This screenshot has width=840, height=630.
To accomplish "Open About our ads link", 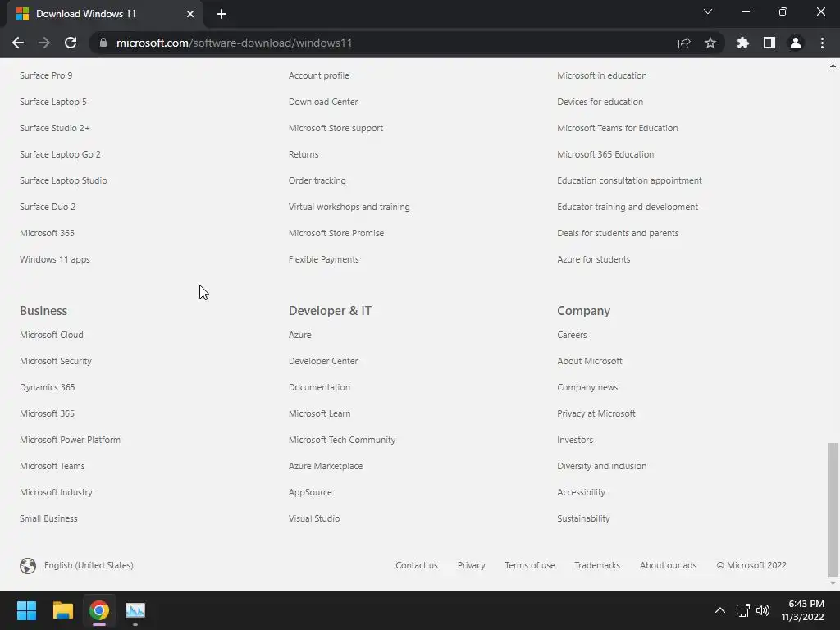I will 668,565.
